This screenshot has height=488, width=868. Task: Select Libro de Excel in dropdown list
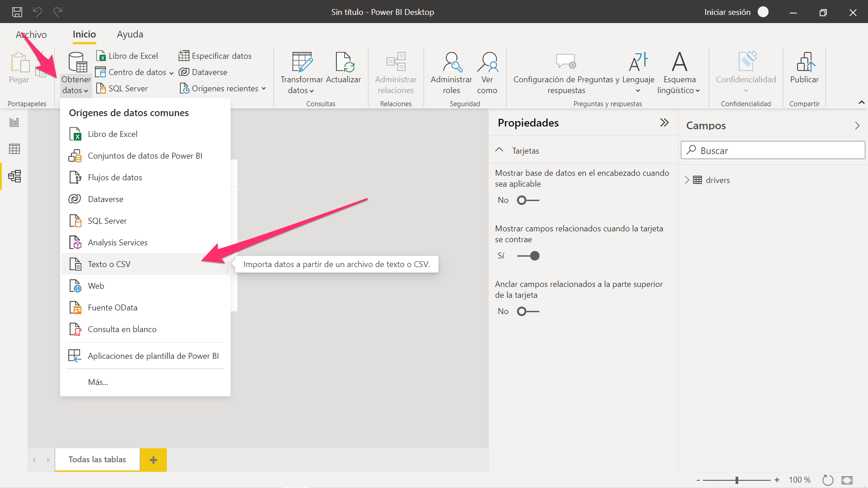(x=145, y=134)
